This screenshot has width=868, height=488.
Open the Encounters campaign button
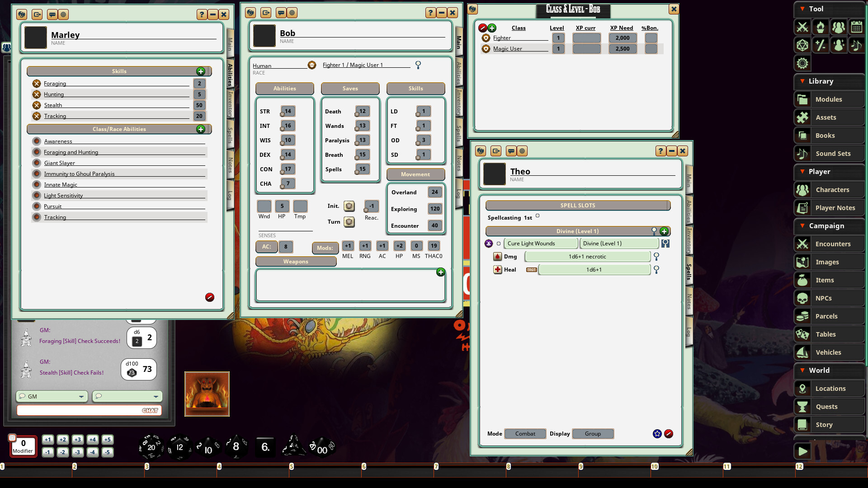point(830,244)
